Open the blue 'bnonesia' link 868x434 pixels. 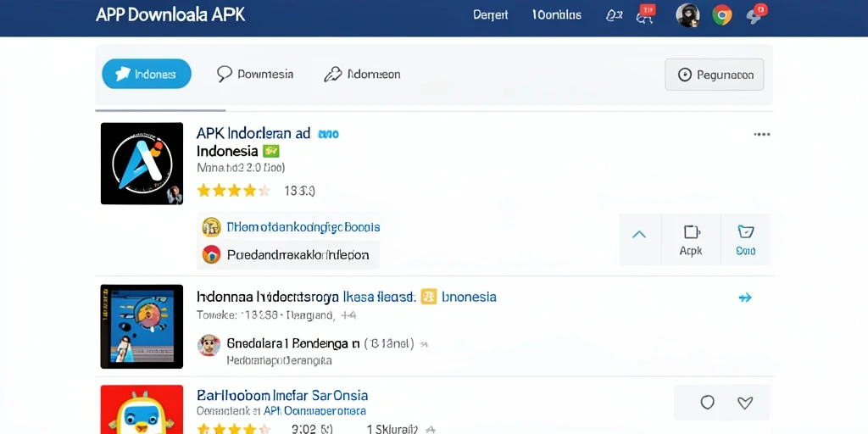click(470, 298)
